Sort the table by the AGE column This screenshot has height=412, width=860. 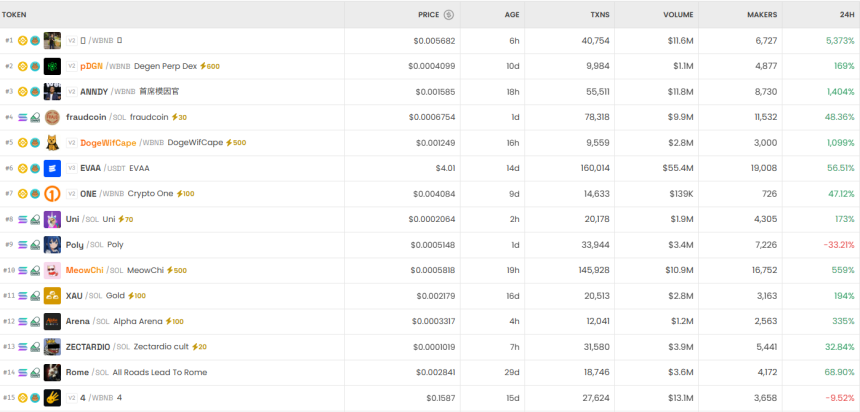[511, 15]
